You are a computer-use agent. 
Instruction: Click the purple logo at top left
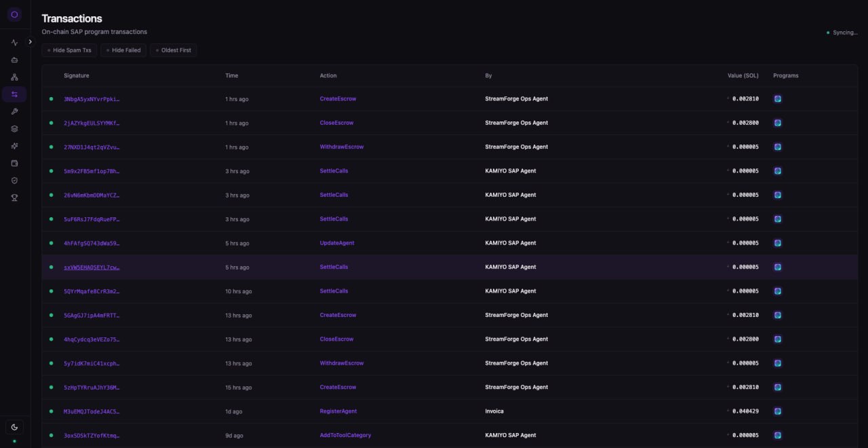click(14, 14)
